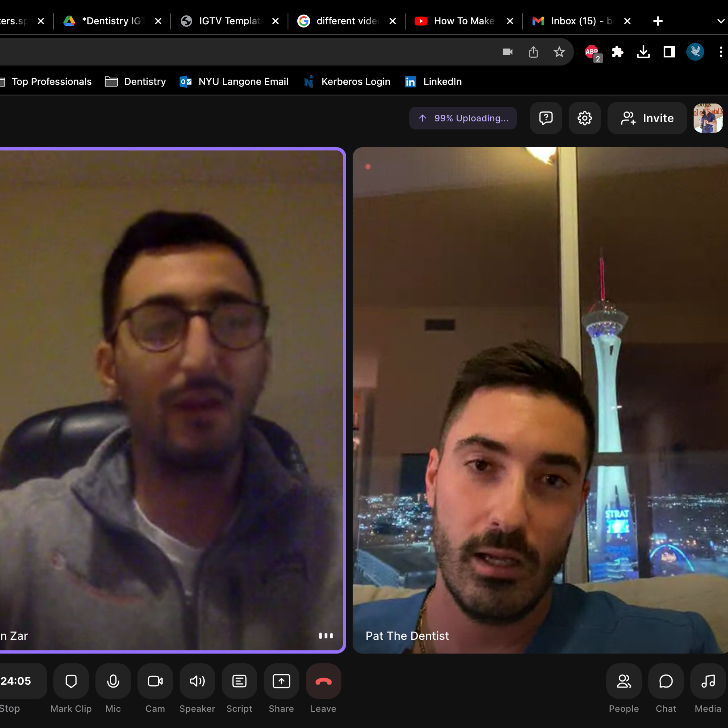Image resolution: width=728 pixels, height=728 pixels.
Task: Open the browser Downloads icon
Action: click(x=644, y=52)
